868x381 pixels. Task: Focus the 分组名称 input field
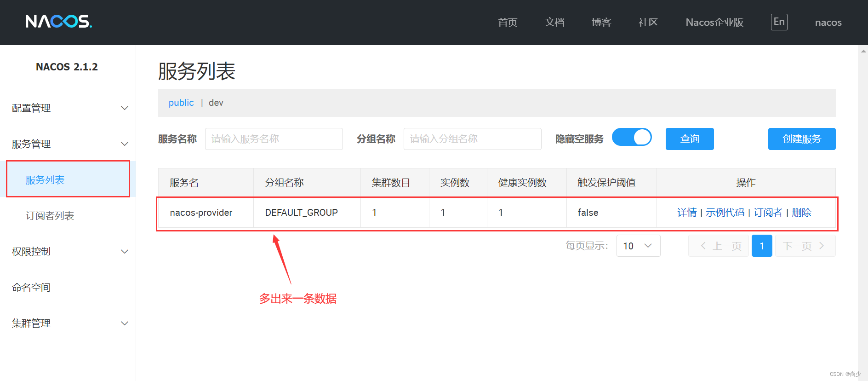coord(473,139)
